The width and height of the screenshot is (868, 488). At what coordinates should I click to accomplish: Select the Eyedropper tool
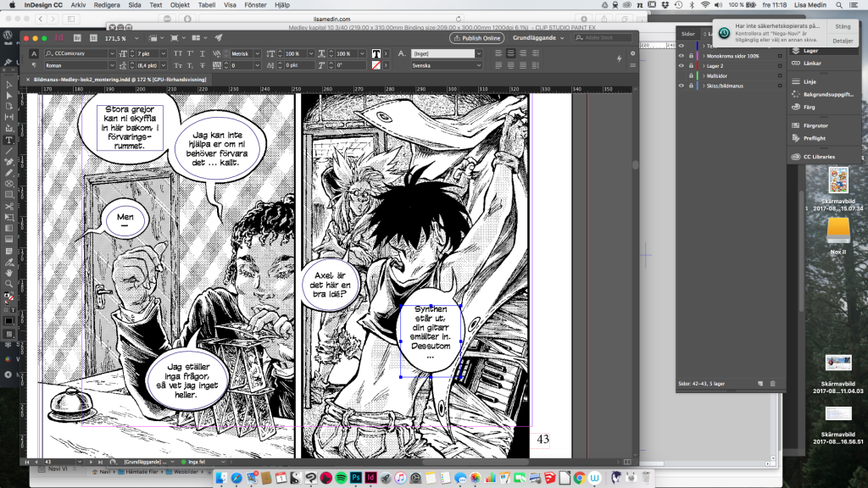point(9,263)
